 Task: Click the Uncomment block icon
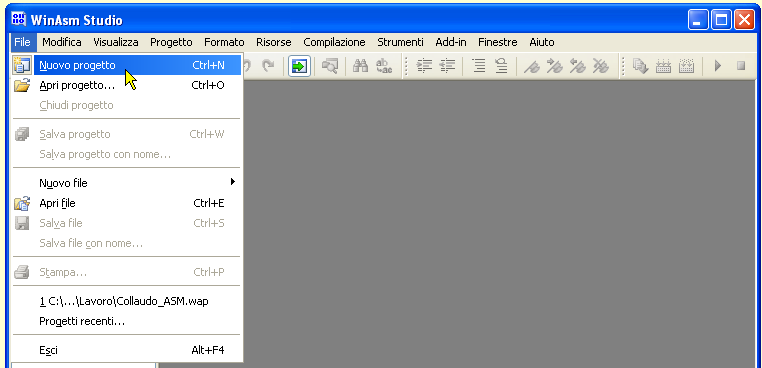[x=502, y=66]
